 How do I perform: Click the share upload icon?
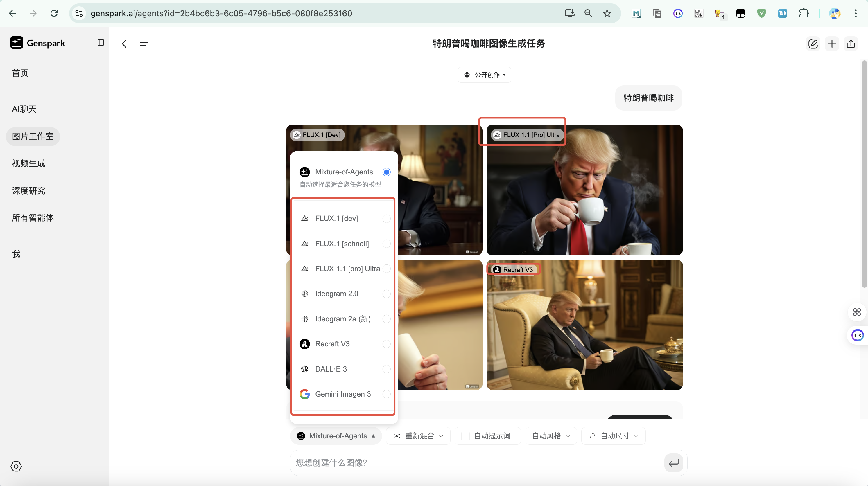[851, 44]
